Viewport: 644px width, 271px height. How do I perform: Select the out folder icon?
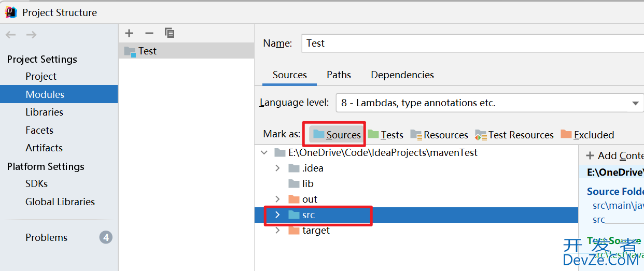294,199
